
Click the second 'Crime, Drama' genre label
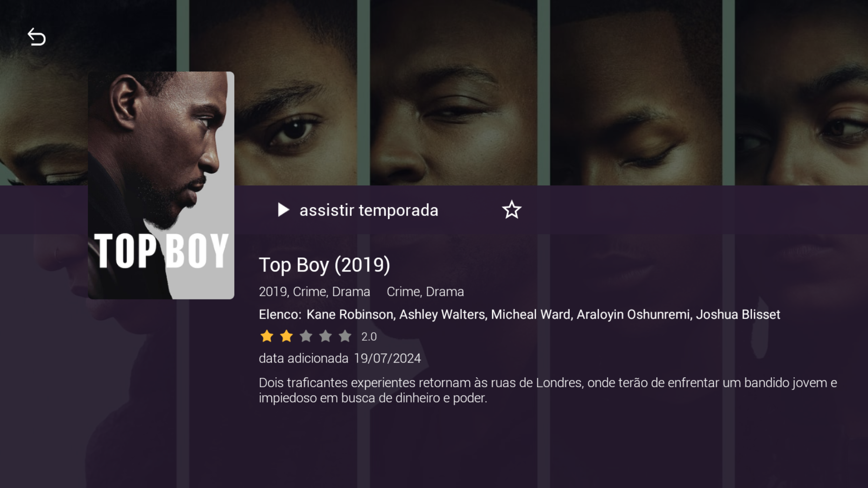point(425,292)
